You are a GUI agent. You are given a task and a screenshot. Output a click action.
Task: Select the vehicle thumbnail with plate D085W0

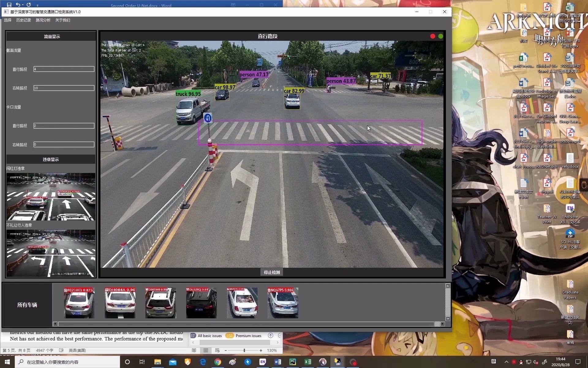160,303
